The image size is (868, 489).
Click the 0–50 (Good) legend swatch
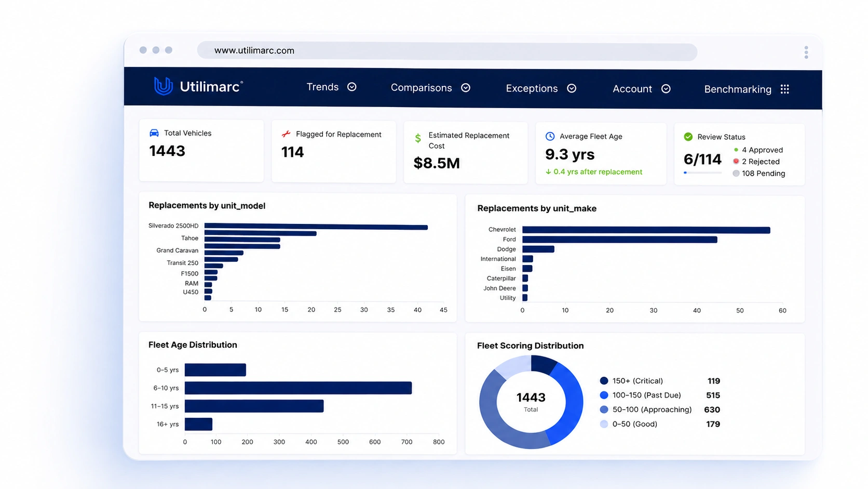coord(604,424)
